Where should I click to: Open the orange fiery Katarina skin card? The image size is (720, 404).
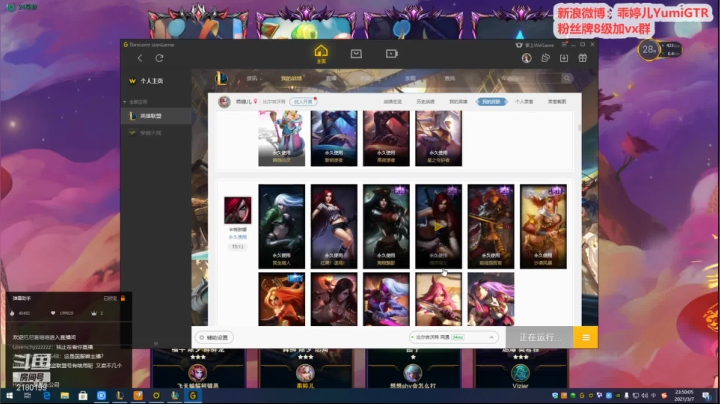(281, 299)
